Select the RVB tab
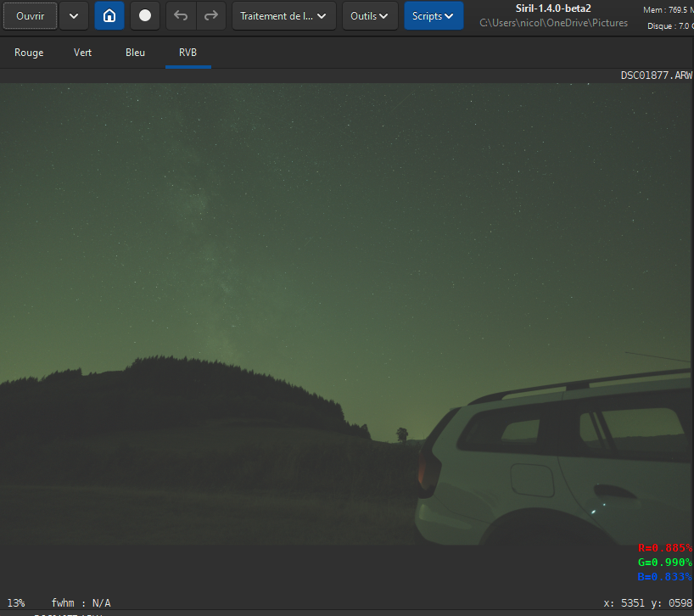 pos(187,53)
